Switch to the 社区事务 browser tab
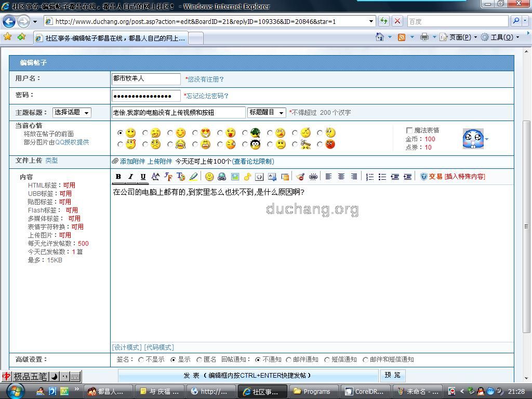This screenshot has width=532, height=399. tap(111, 38)
